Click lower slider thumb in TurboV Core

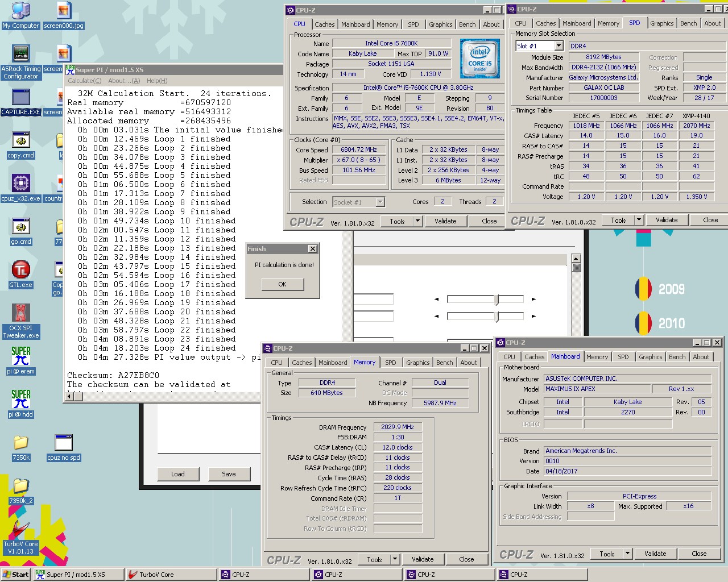497,316
